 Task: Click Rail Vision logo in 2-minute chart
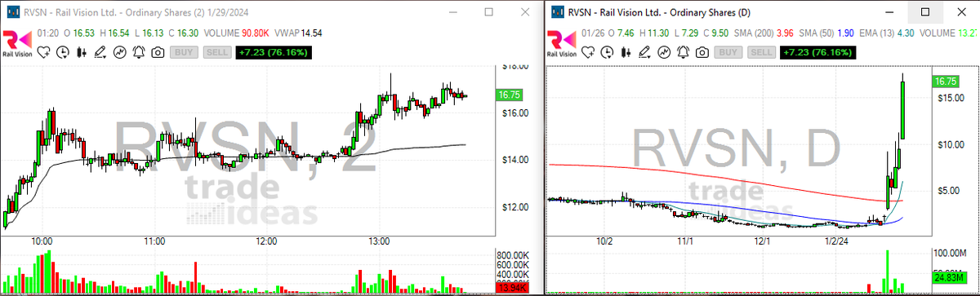[x=16, y=43]
